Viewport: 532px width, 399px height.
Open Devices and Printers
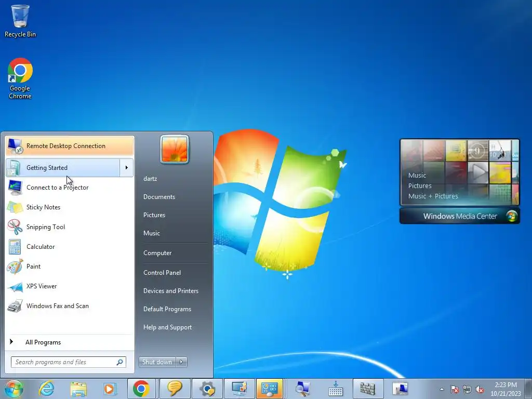171,291
